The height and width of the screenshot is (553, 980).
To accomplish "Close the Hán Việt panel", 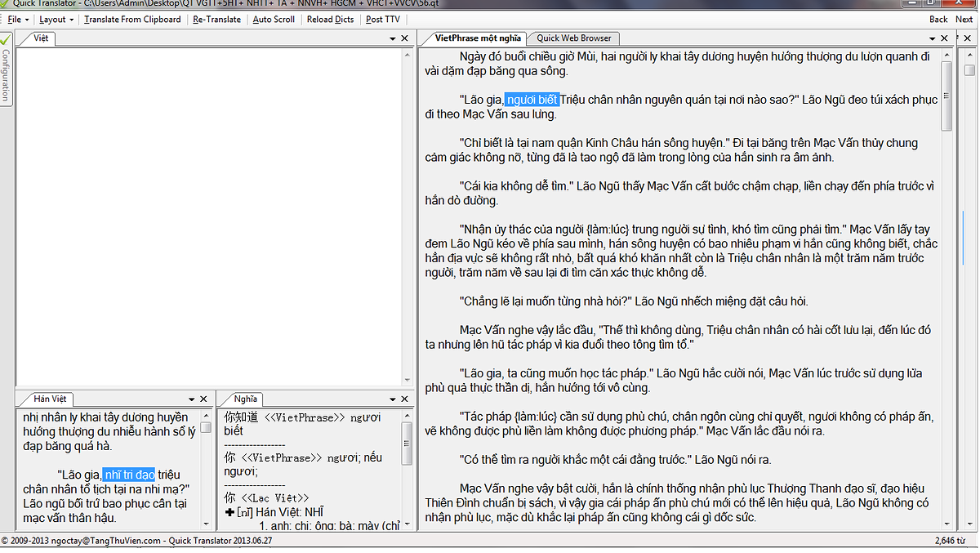I will coord(204,399).
